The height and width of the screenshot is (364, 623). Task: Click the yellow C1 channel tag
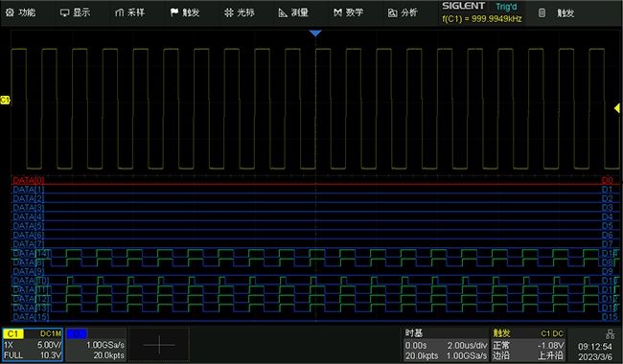pos(12,334)
